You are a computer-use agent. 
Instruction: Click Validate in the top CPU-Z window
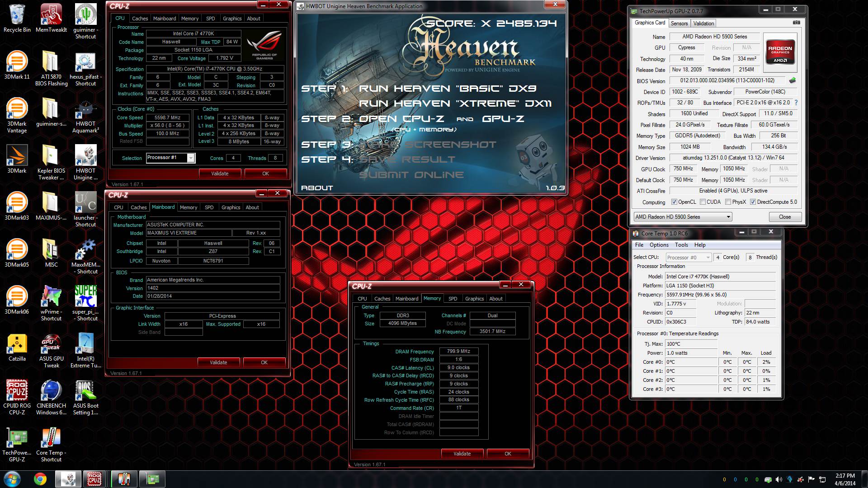220,174
